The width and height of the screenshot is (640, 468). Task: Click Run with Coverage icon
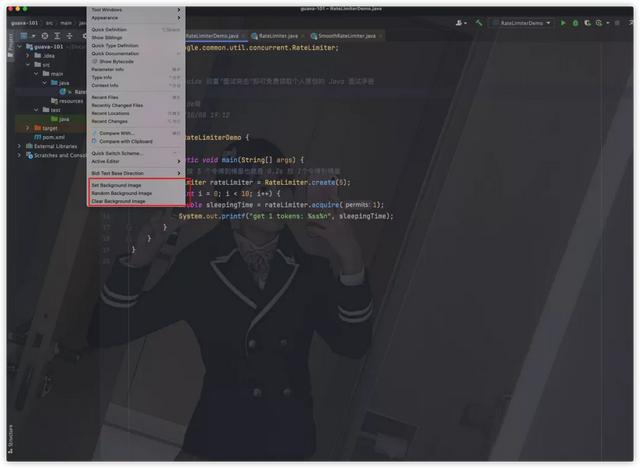coord(587,23)
